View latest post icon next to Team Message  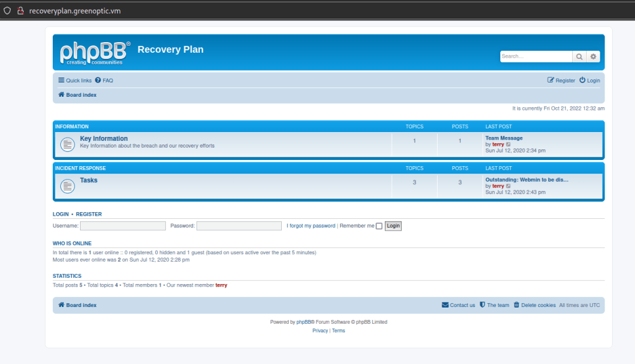click(509, 144)
